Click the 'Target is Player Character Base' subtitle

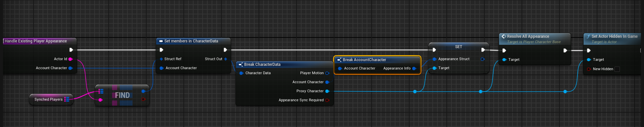click(x=534, y=42)
